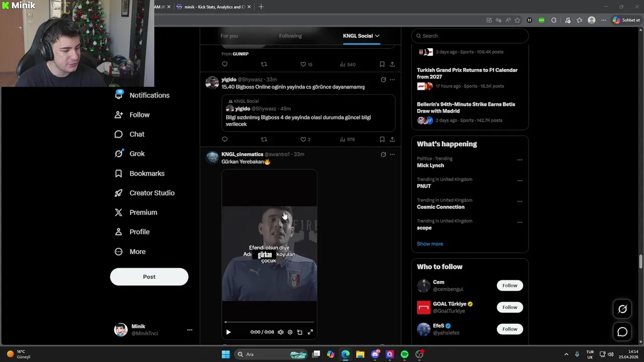
Task: Toggle picture-in-picture for the video
Action: tap(300, 332)
